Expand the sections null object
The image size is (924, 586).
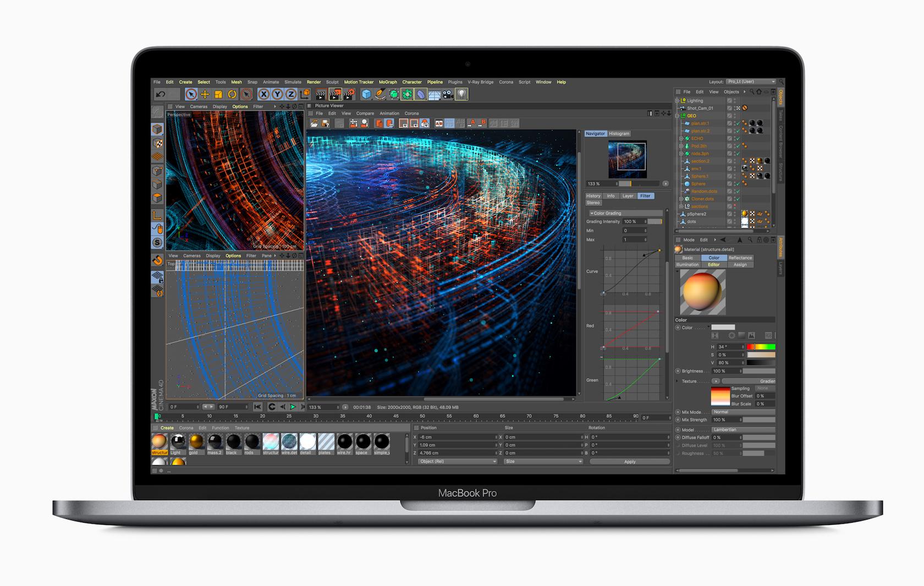[681, 206]
